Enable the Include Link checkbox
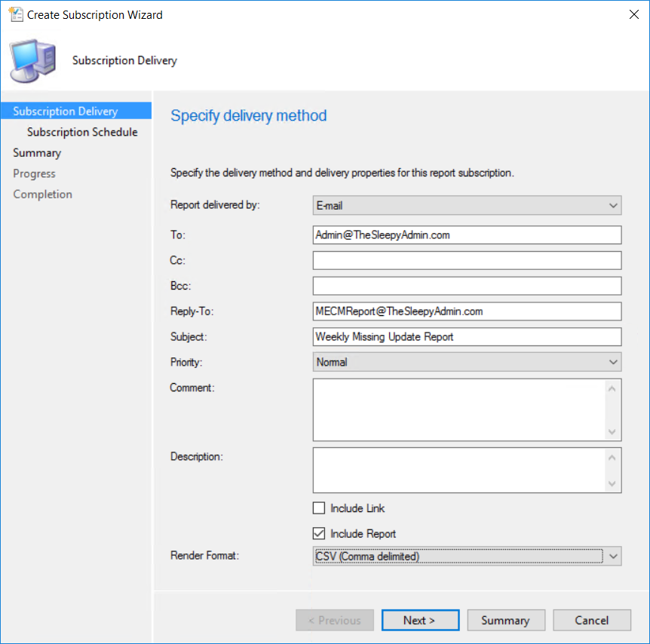This screenshot has width=650, height=644. coord(319,508)
